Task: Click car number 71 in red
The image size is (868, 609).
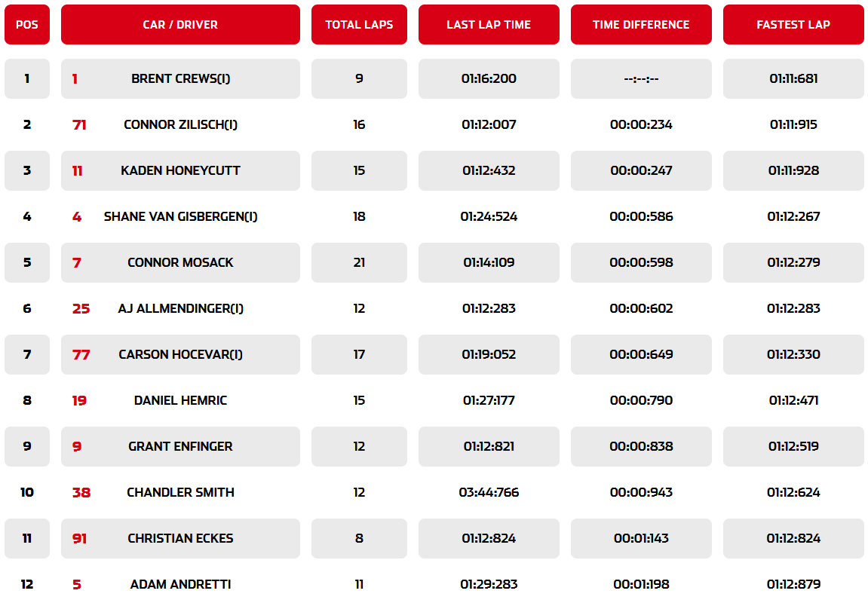Action: coord(79,124)
